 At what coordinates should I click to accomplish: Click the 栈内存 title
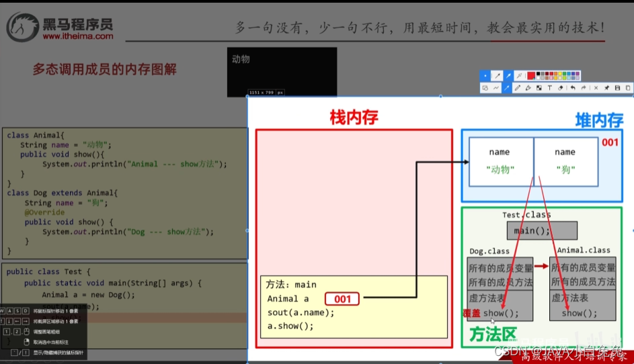point(354,117)
